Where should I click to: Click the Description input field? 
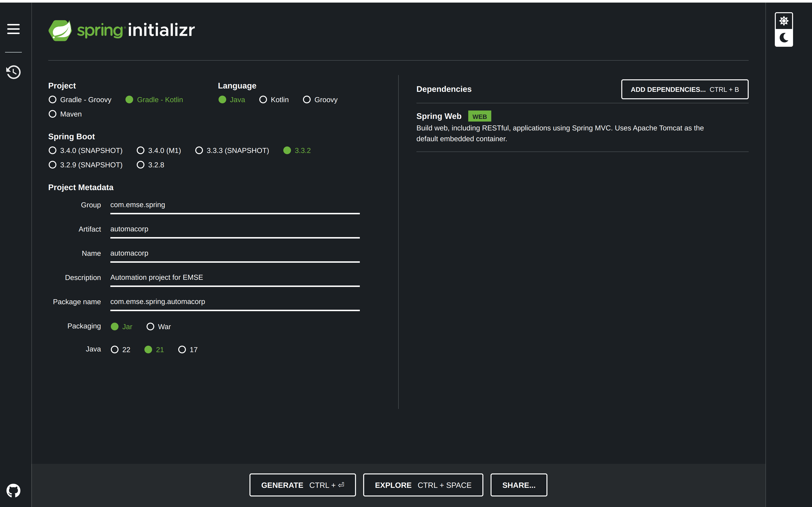(235, 278)
